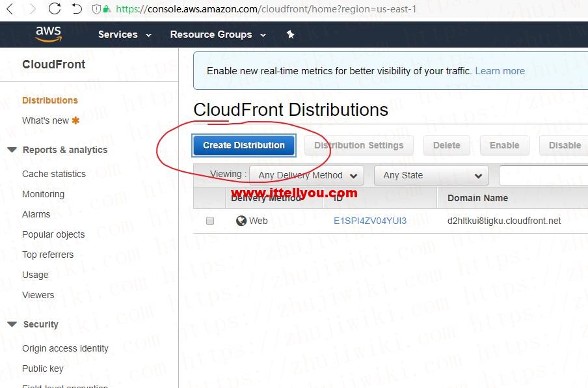Click the CloudFront sidebar title
588x388 pixels.
[53, 64]
